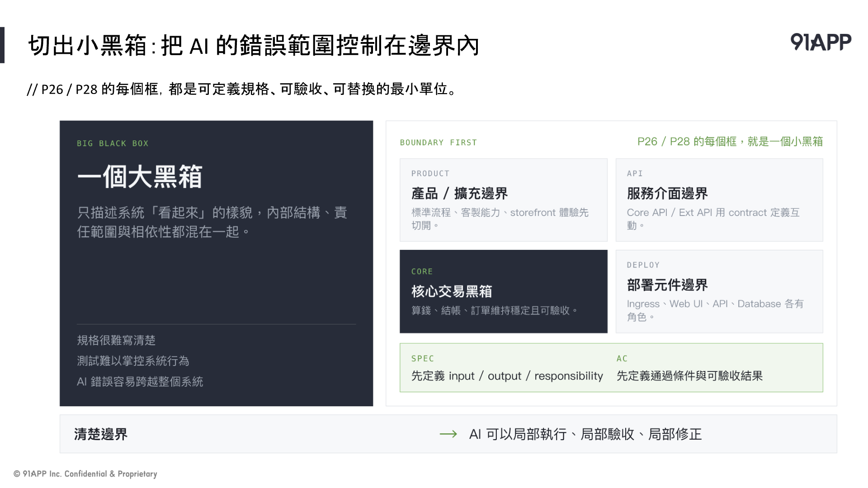Click the API card label
Screen dimensions: 868x488
[635, 174]
